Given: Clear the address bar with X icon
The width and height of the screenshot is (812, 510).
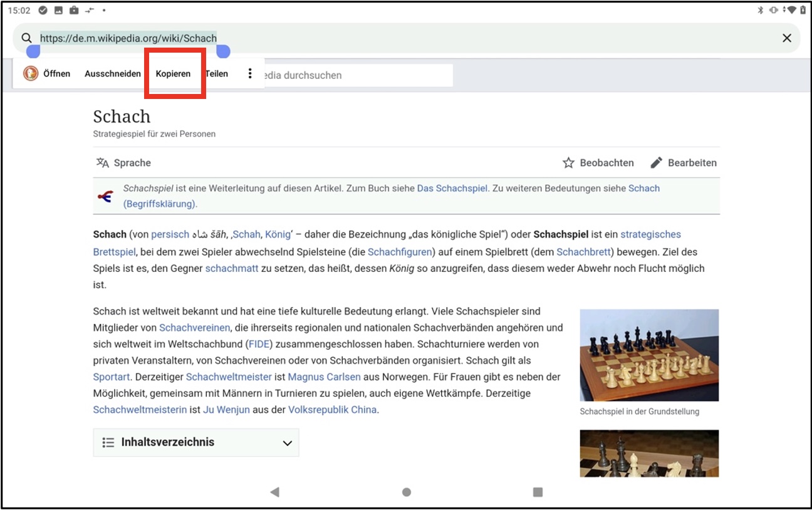Looking at the screenshot, I should coord(787,38).
